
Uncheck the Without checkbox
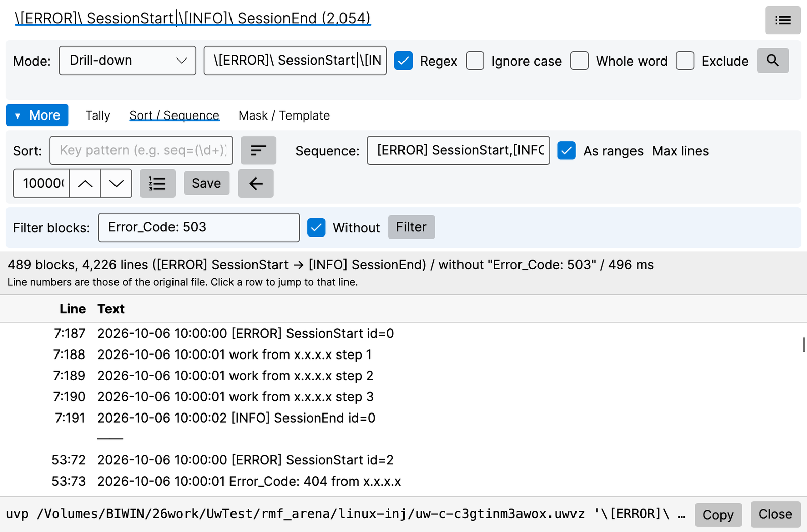click(316, 227)
